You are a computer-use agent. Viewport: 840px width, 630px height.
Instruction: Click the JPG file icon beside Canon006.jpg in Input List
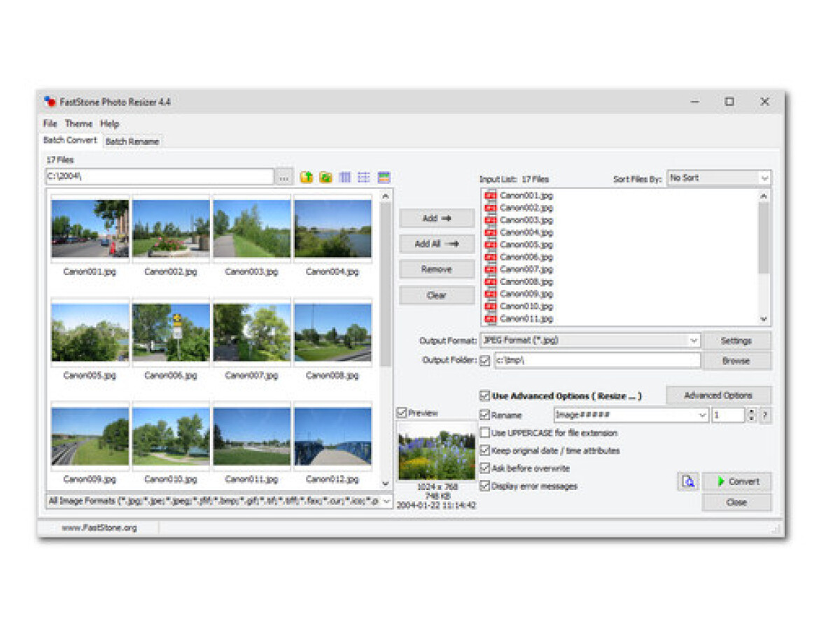(x=491, y=257)
